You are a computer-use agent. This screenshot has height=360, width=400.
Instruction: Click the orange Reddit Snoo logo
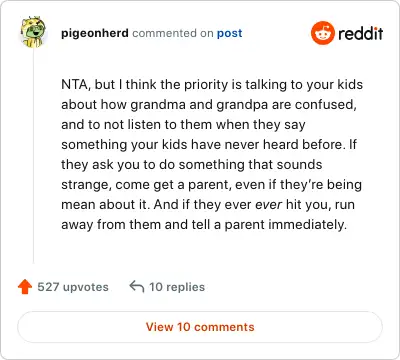pyautogui.click(x=322, y=33)
